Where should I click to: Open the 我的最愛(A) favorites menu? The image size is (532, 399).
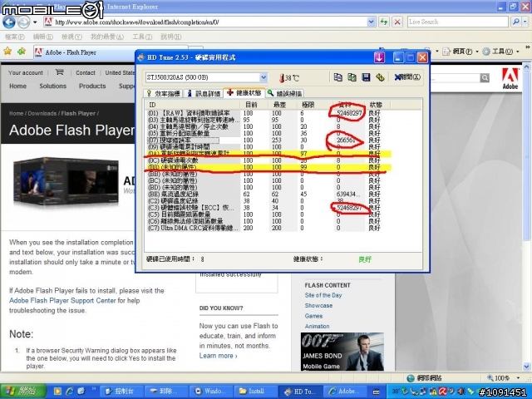tap(107, 37)
